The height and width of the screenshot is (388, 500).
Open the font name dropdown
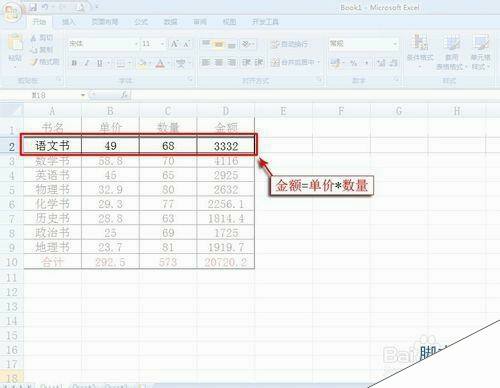point(136,44)
